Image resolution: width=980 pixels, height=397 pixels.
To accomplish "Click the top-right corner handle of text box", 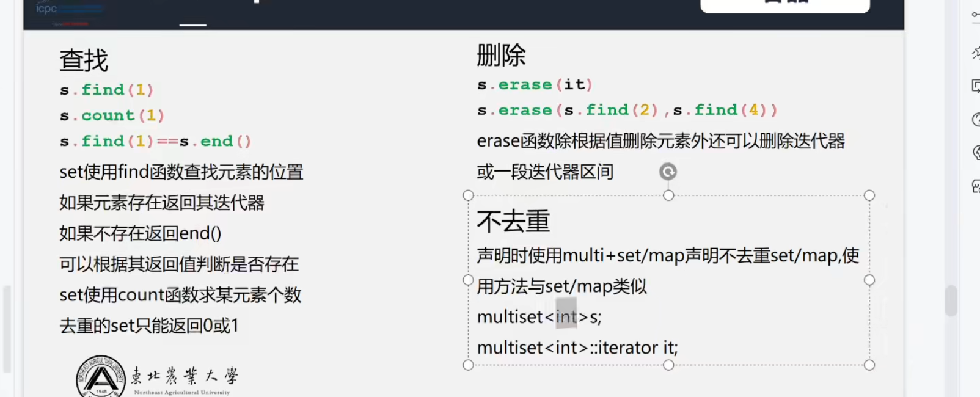I will point(869,195).
